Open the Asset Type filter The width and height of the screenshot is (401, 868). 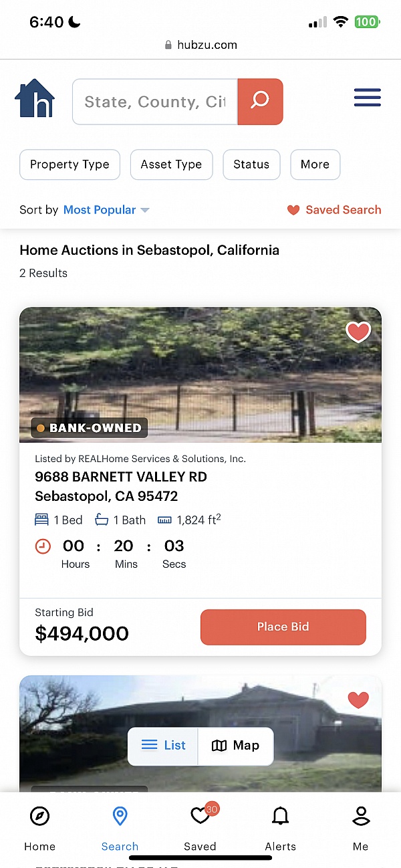tap(171, 165)
